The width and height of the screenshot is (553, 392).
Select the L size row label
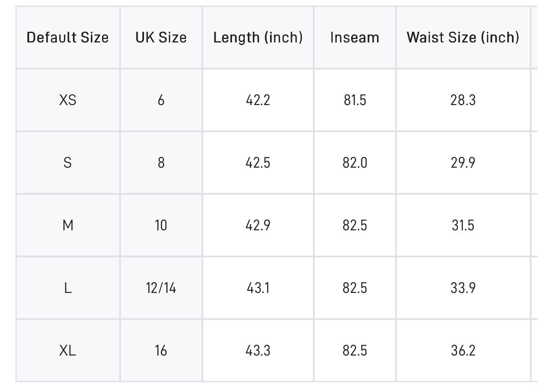[68, 288]
